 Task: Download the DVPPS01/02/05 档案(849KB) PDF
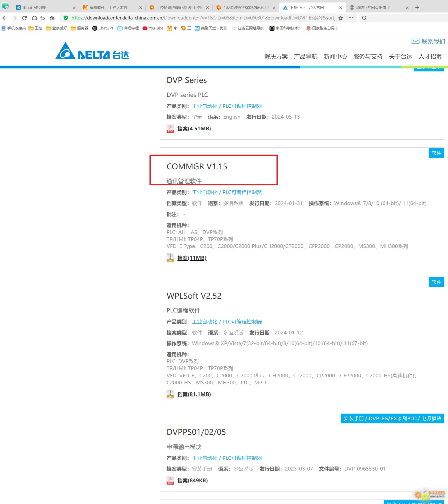pyautogui.click(x=192, y=481)
